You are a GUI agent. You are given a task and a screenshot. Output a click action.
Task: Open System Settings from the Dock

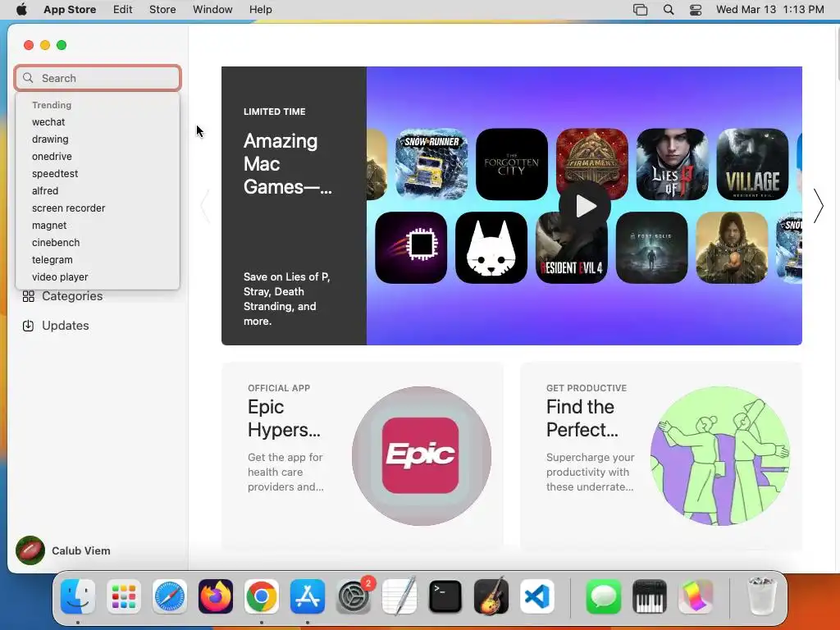354,596
